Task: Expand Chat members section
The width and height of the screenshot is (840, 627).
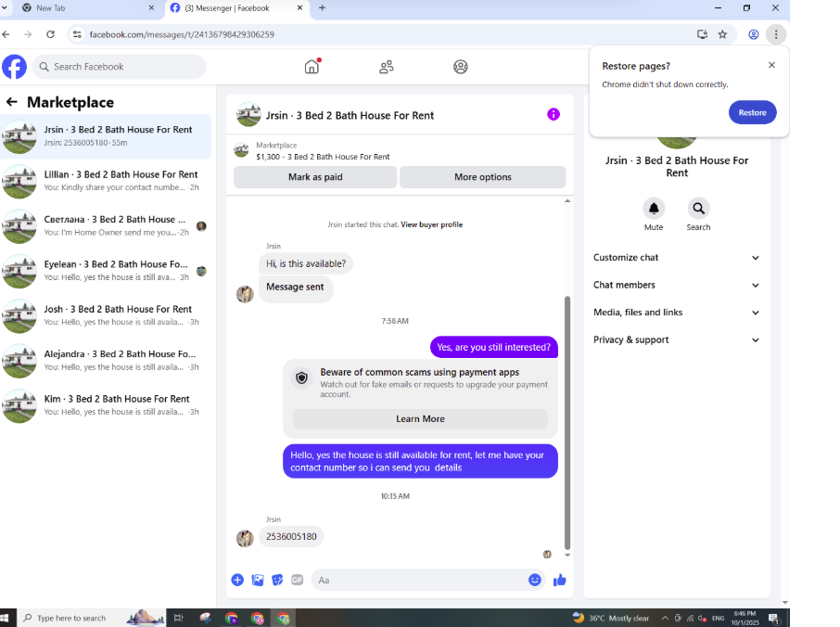Action: pyautogui.click(x=676, y=285)
